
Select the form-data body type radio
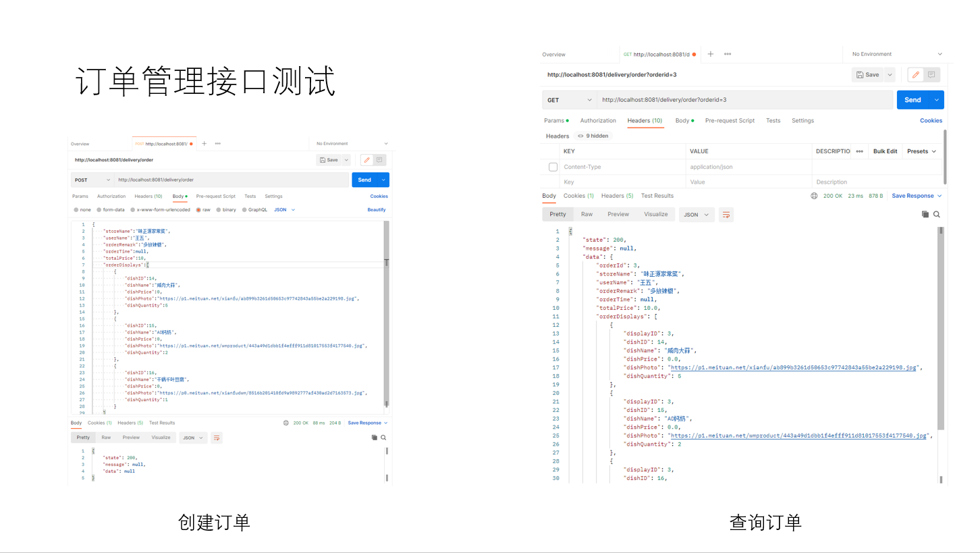click(99, 210)
